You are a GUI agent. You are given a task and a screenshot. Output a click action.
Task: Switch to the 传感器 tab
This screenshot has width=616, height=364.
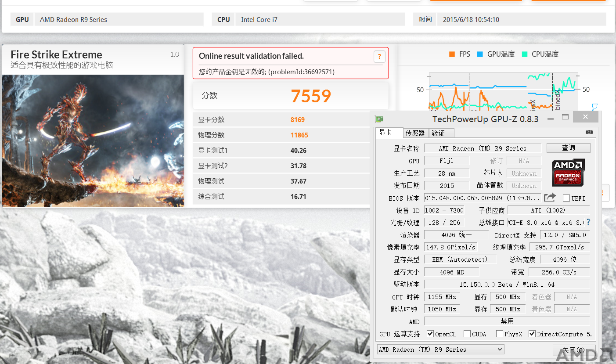[x=415, y=133]
